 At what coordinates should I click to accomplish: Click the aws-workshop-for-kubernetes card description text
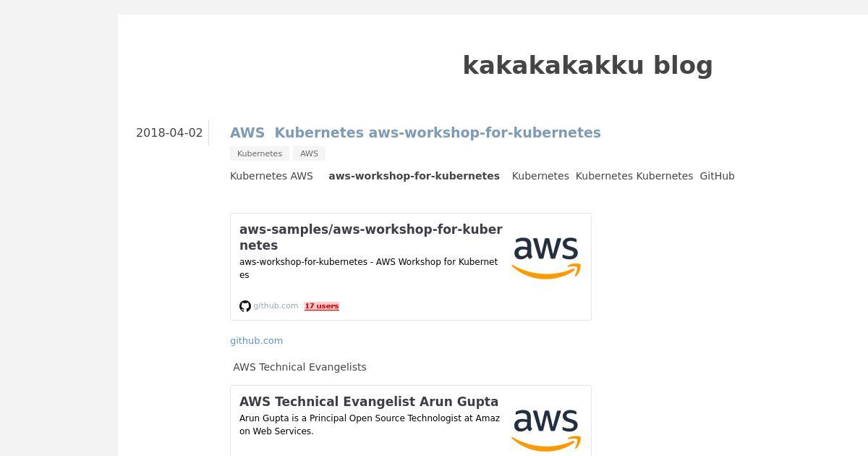pyautogui.click(x=369, y=269)
